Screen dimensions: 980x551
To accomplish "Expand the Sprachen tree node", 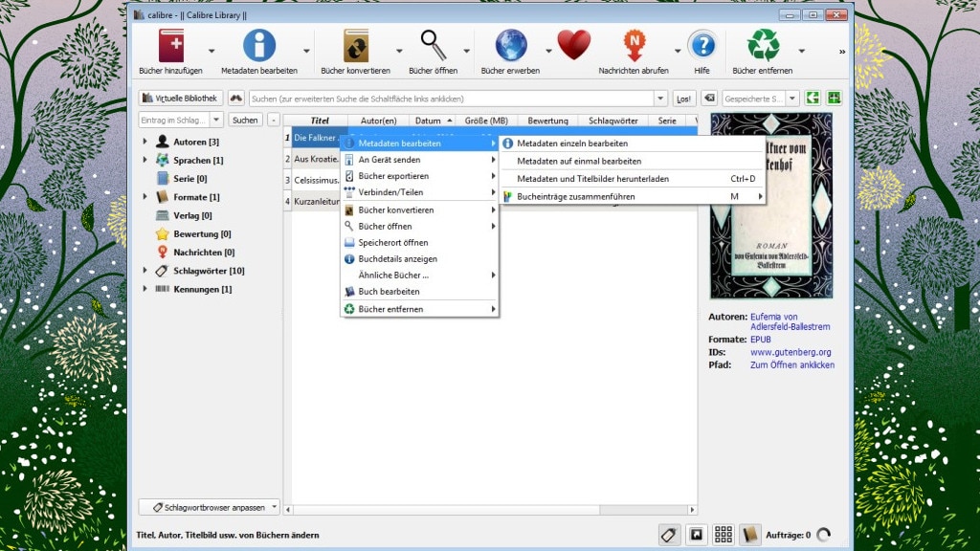I will pos(145,160).
